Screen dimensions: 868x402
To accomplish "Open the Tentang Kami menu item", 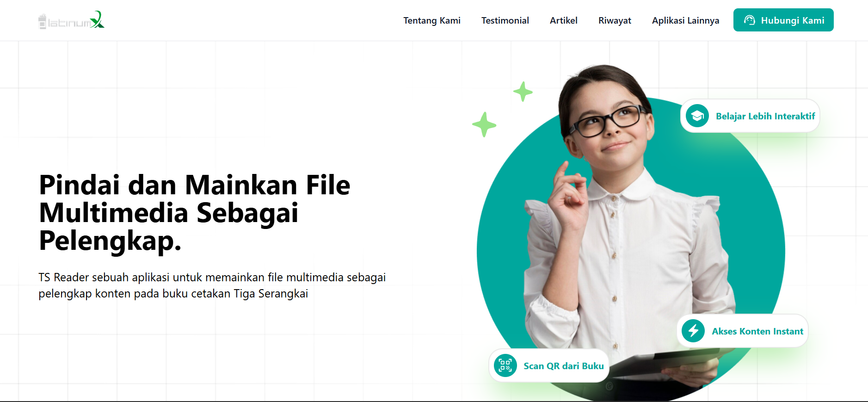I will point(432,20).
